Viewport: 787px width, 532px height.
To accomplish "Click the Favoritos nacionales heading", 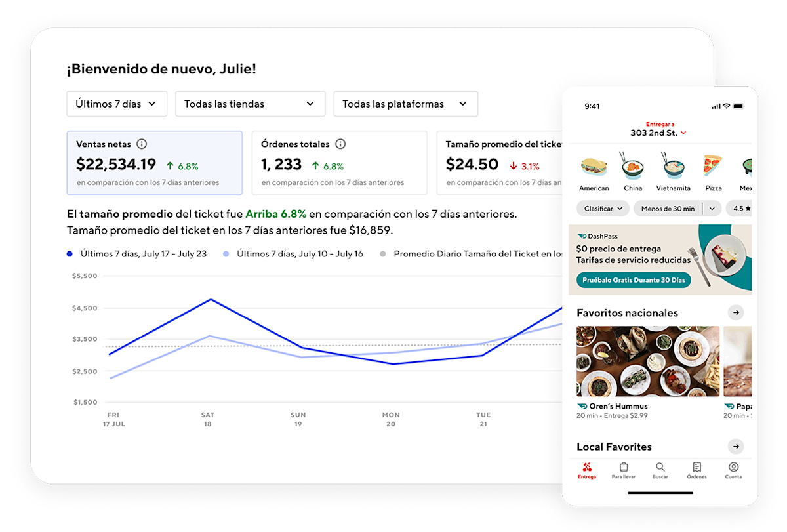I will click(627, 313).
